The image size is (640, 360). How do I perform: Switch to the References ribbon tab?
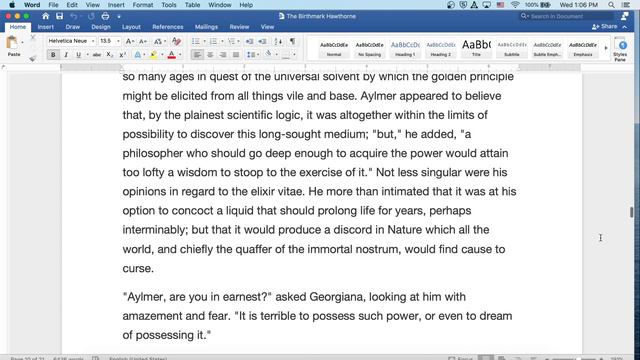[168, 27]
